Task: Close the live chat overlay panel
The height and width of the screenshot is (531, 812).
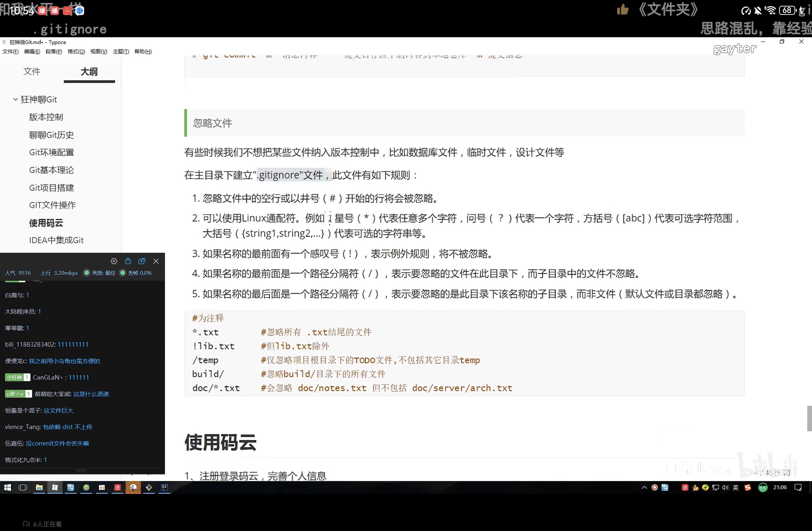Action: click(x=156, y=261)
